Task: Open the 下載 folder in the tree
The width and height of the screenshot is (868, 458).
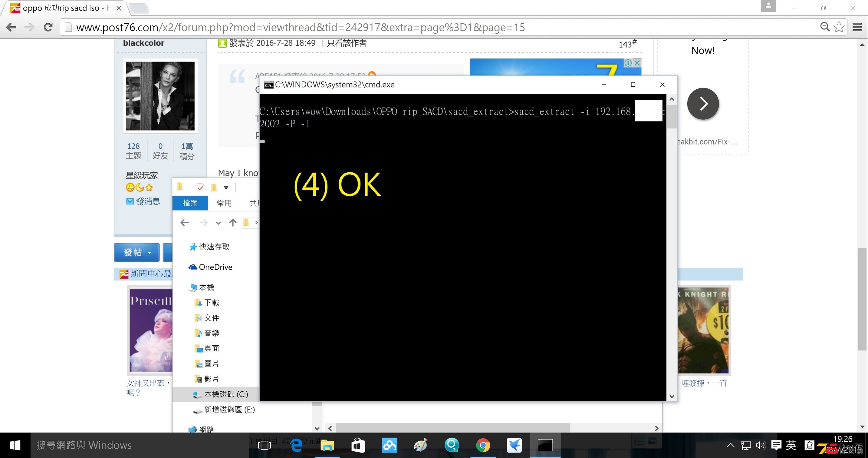Action: click(207, 303)
